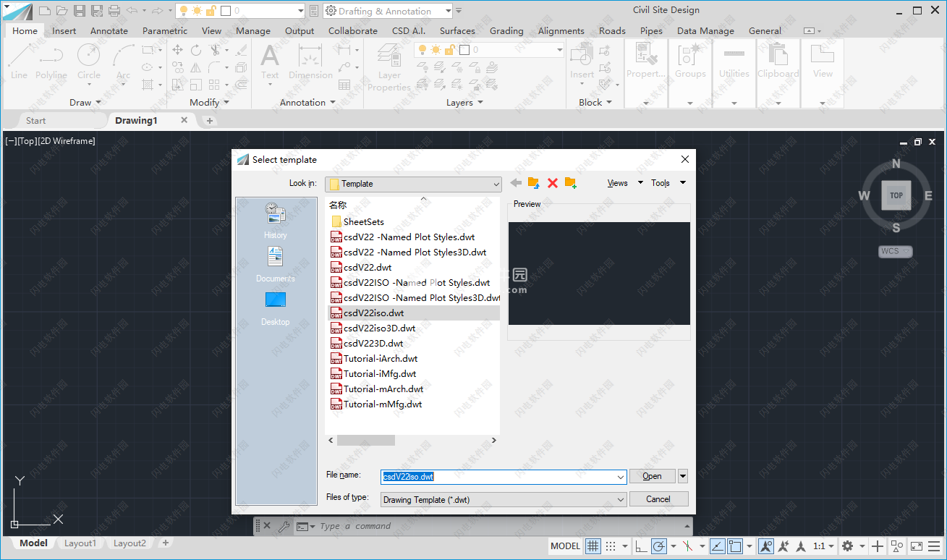Select the Dimension tool in Annotation panel
The image size is (947, 560).
coord(310,61)
